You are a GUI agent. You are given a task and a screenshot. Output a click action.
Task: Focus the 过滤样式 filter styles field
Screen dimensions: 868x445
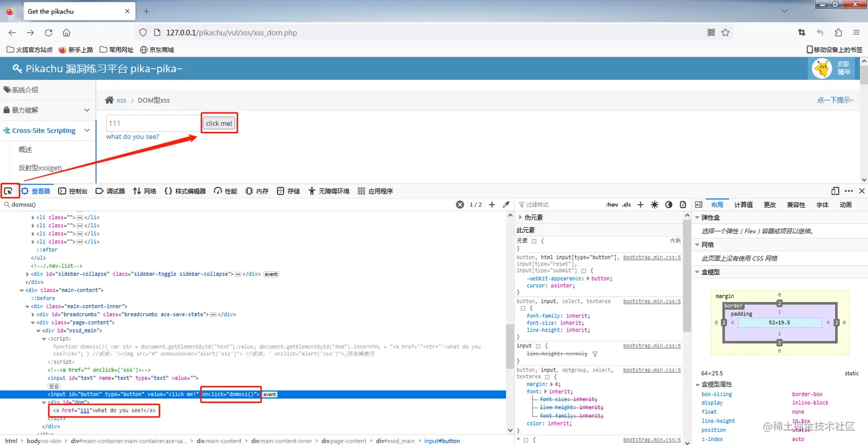point(559,205)
